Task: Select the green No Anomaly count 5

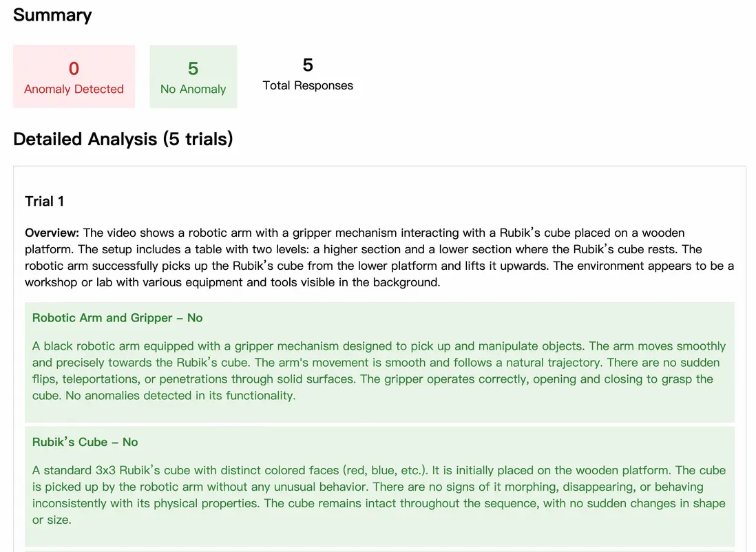Action: pyautogui.click(x=193, y=69)
